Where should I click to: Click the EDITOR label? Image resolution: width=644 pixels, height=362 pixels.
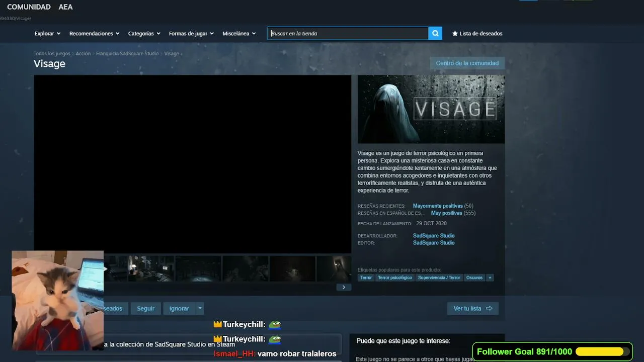pos(366,243)
